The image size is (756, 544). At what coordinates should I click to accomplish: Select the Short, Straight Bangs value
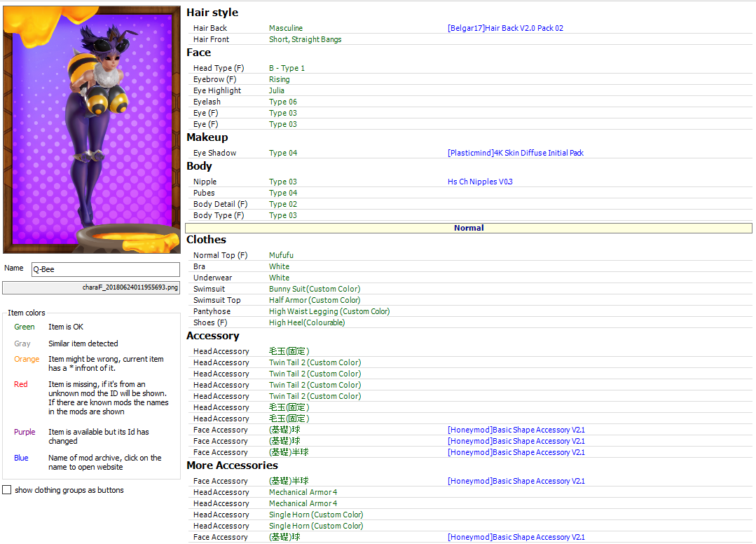[305, 39]
